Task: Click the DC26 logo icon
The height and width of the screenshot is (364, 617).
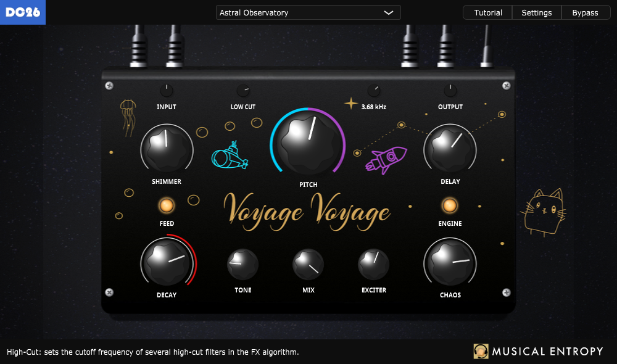Action: tap(23, 12)
